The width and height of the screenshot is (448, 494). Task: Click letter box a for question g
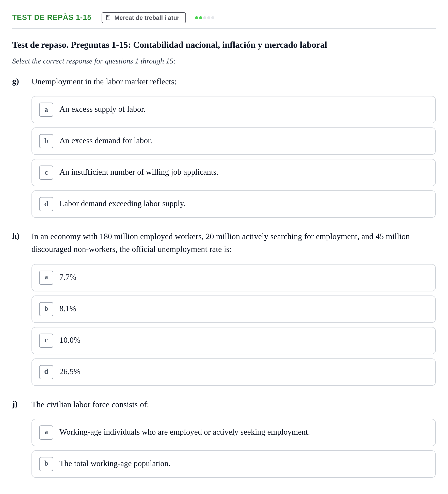click(x=46, y=110)
